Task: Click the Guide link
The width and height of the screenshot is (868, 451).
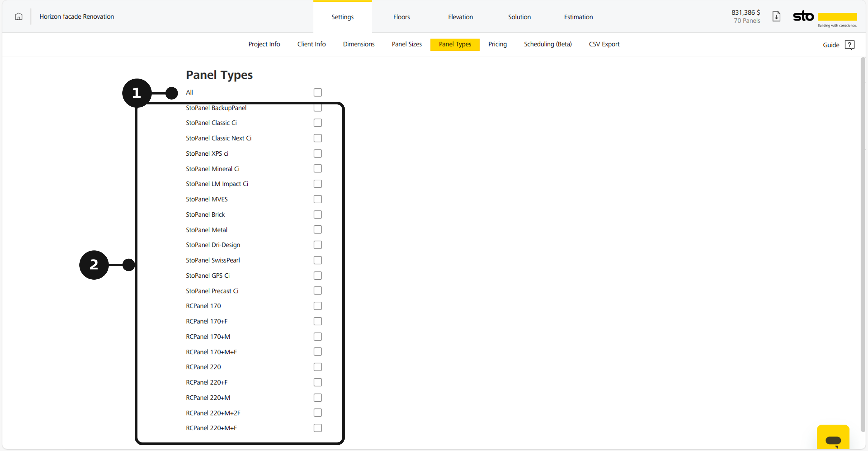Action: click(831, 45)
